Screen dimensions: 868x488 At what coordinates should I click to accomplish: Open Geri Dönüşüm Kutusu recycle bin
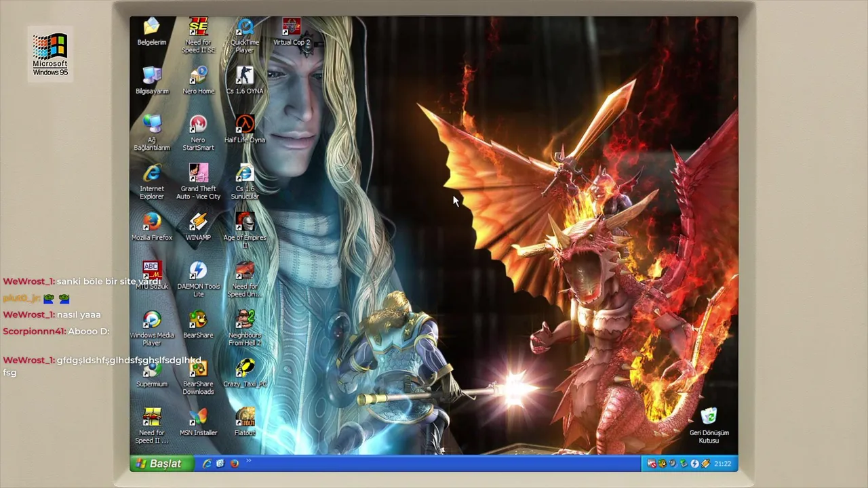(x=709, y=426)
